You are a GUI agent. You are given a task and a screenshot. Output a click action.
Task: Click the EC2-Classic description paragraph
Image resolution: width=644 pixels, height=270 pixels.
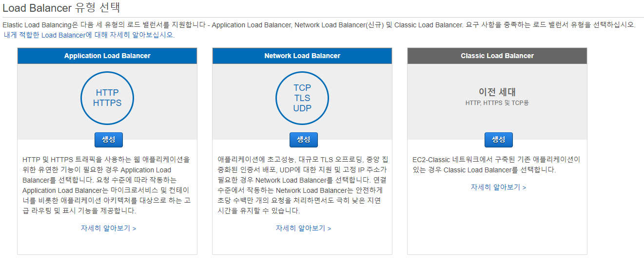pos(496,165)
